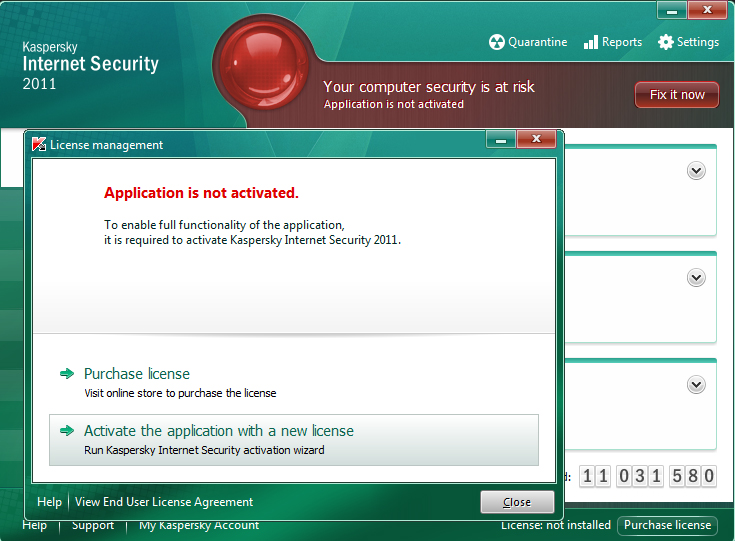Click the counter digits 11 031 580

(x=648, y=476)
